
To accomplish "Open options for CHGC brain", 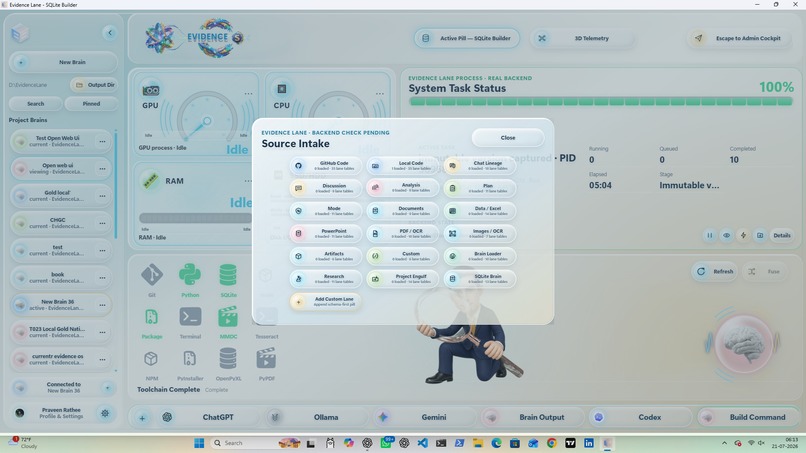I will pyautogui.click(x=102, y=223).
